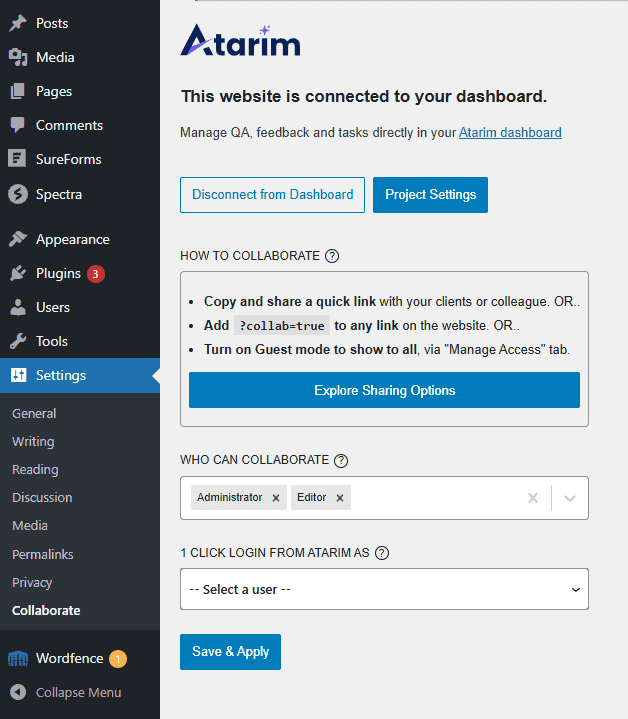Click Collapse Menu
628x719 pixels.
coord(80,692)
